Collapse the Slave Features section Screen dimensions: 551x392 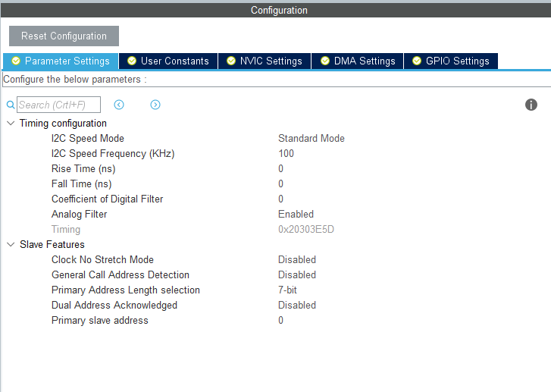tap(11, 244)
